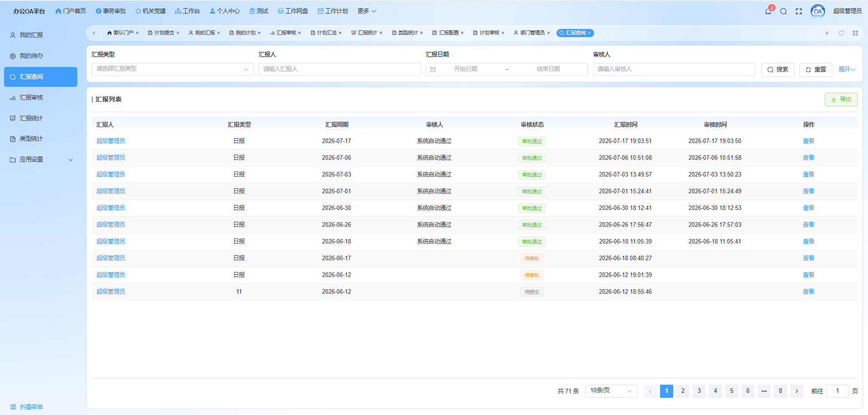The height and width of the screenshot is (415, 868).
Task: Click the 开始日期 date field
Action: tap(466, 69)
